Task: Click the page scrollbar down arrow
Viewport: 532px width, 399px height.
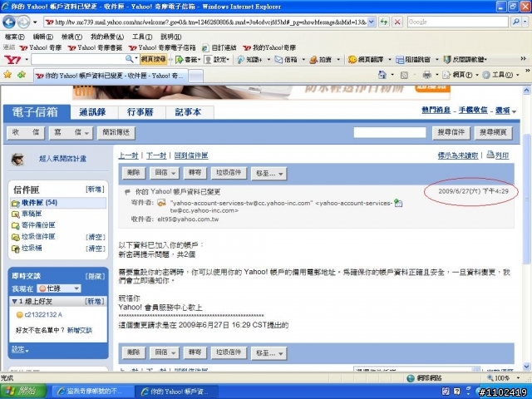Action: (x=526, y=367)
